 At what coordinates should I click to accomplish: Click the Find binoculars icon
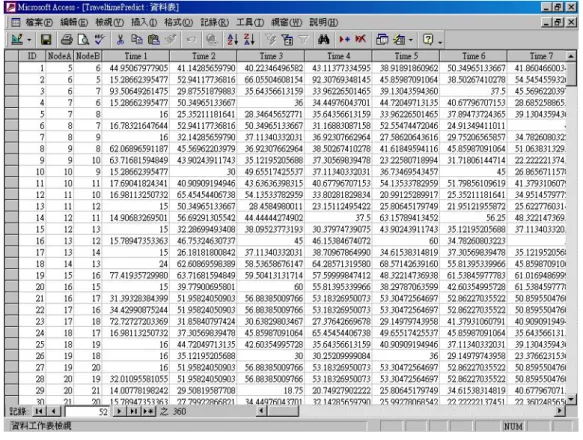[323, 39]
